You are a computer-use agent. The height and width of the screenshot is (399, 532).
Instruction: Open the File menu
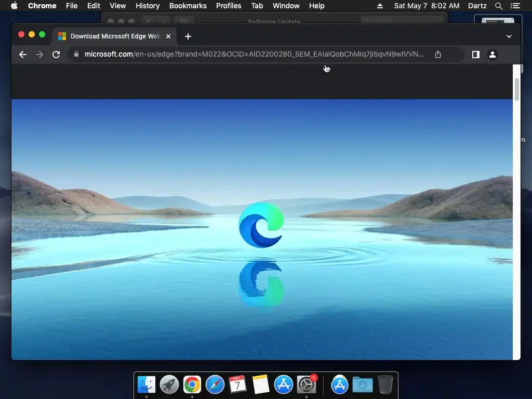pyautogui.click(x=72, y=6)
